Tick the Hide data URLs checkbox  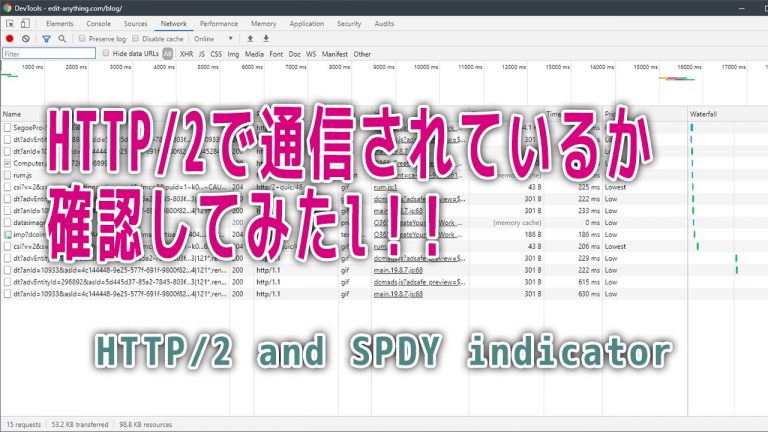(106, 54)
